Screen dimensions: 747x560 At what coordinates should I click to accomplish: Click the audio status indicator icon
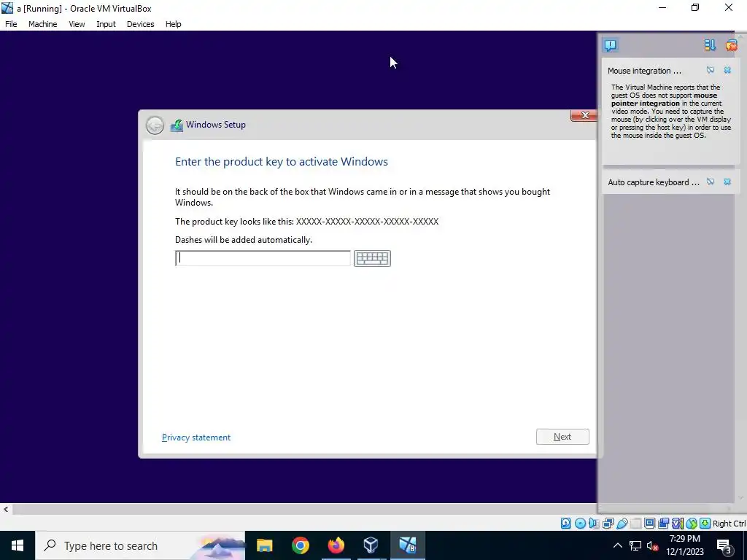[594, 524]
